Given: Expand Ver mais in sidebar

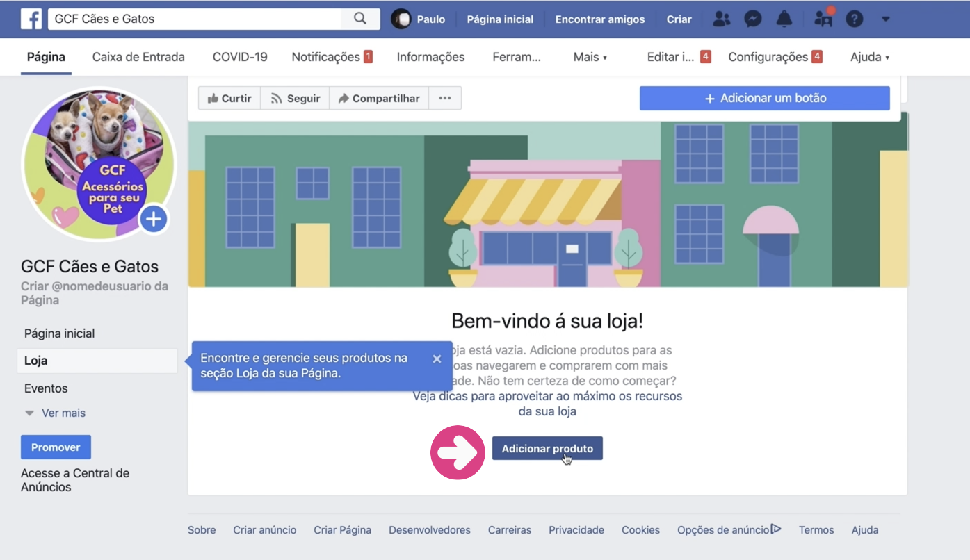Looking at the screenshot, I should [55, 413].
